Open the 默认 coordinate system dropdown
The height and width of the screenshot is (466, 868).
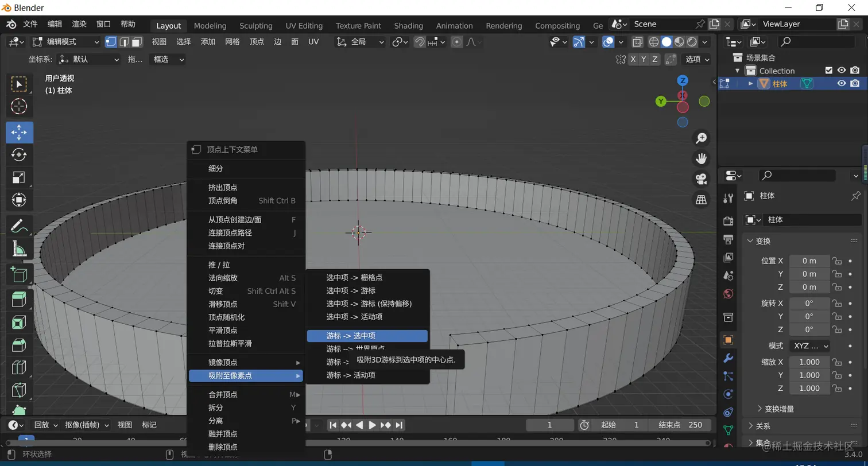click(89, 59)
